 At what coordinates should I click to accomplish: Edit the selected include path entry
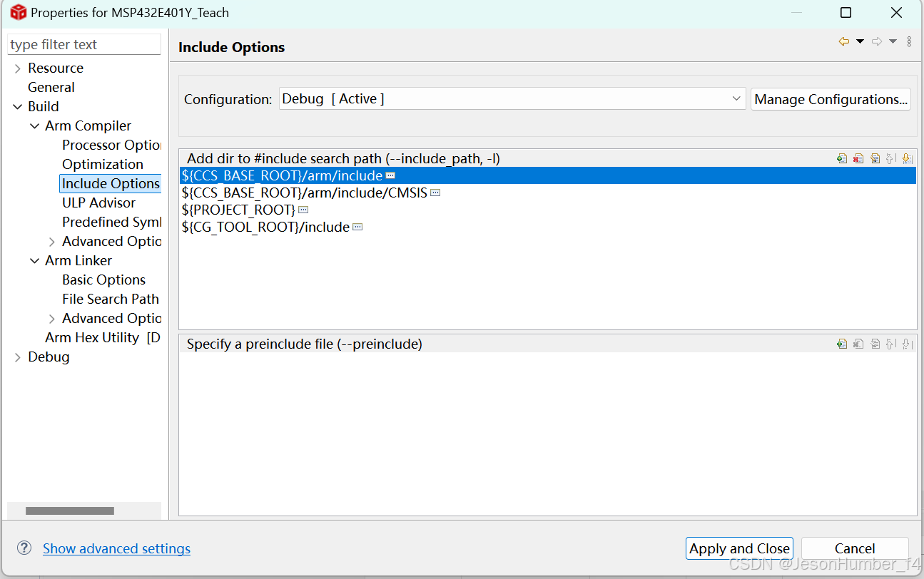(x=875, y=158)
